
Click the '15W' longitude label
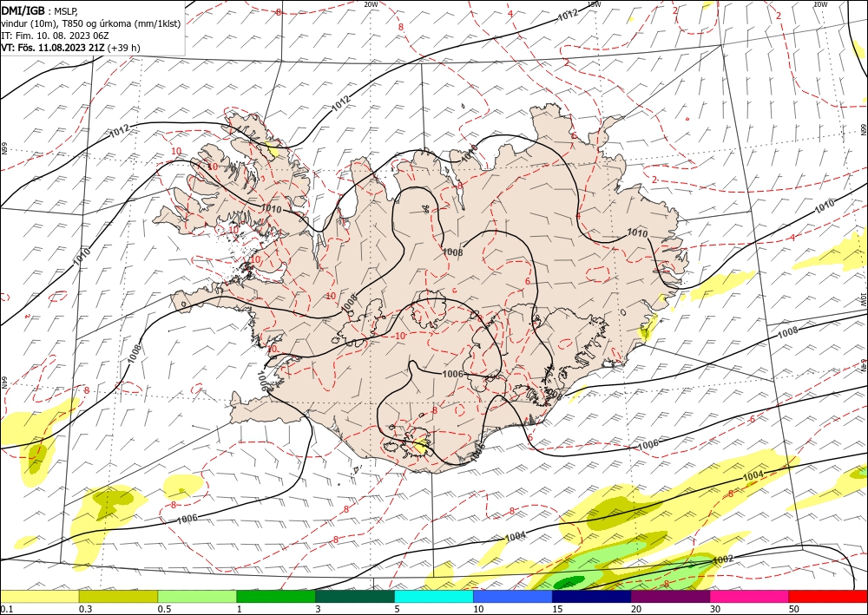[593, 4]
